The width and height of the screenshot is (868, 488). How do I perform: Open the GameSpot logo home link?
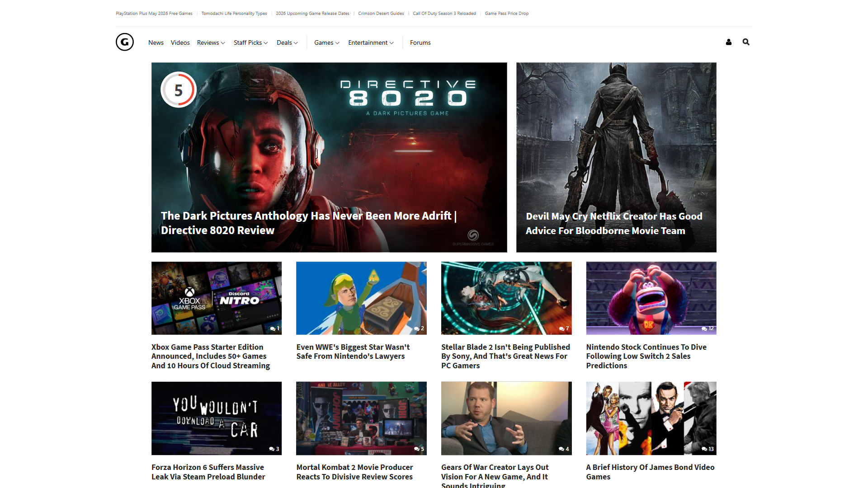click(125, 42)
